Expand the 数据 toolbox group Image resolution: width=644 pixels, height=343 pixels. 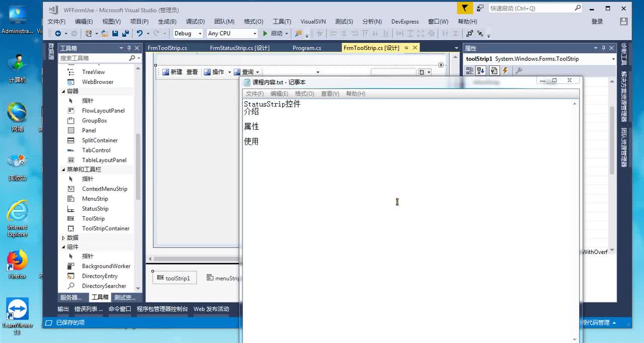click(63, 238)
